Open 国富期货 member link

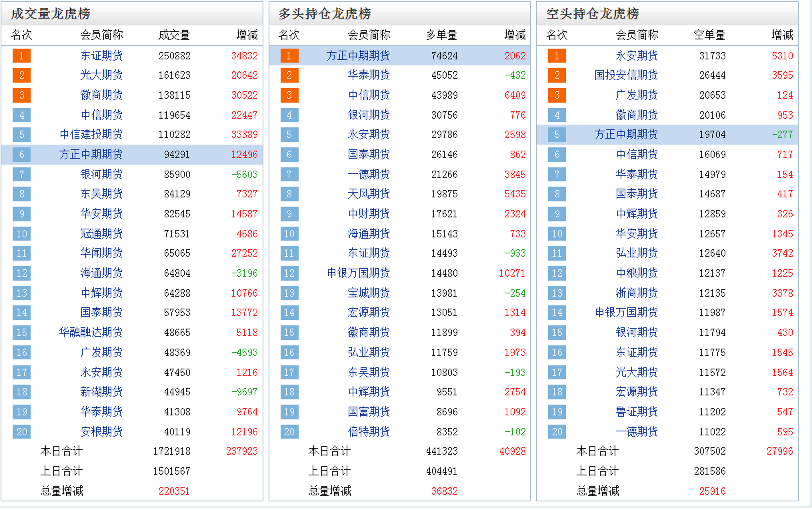click(369, 412)
